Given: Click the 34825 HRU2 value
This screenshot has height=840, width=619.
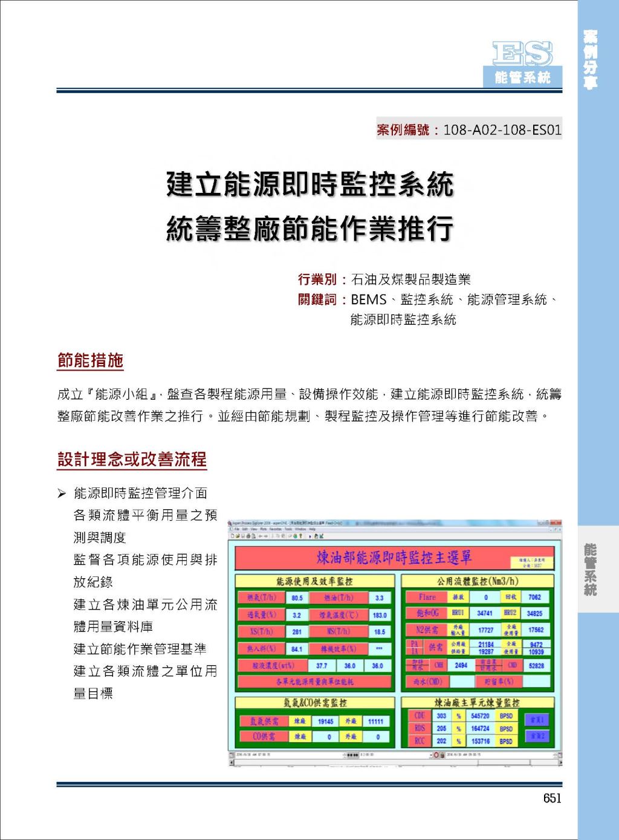Looking at the screenshot, I should point(535,613).
